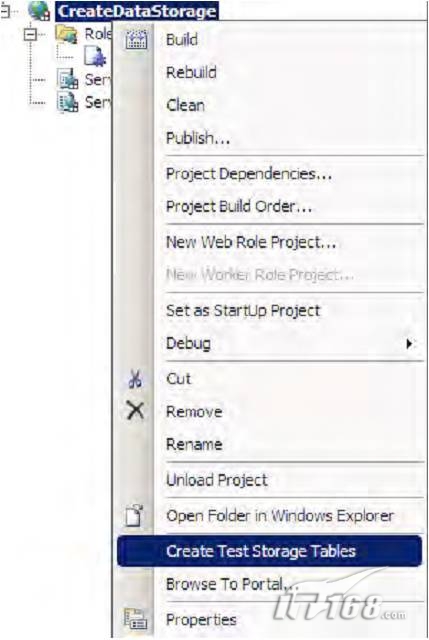429x640 pixels.
Task: Click the Build icon in the context menu
Action: [136, 40]
